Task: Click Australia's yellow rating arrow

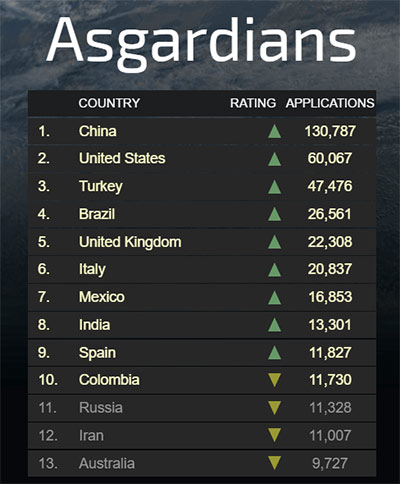Action: pyautogui.click(x=274, y=463)
